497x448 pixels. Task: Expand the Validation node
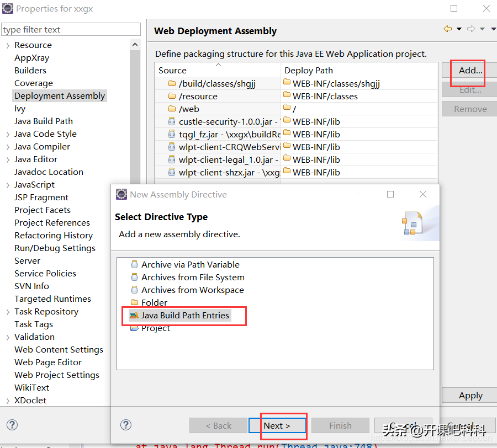coord(8,338)
